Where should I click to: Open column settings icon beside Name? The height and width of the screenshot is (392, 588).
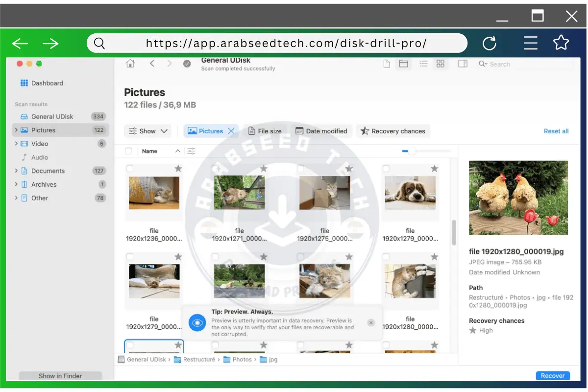click(191, 151)
